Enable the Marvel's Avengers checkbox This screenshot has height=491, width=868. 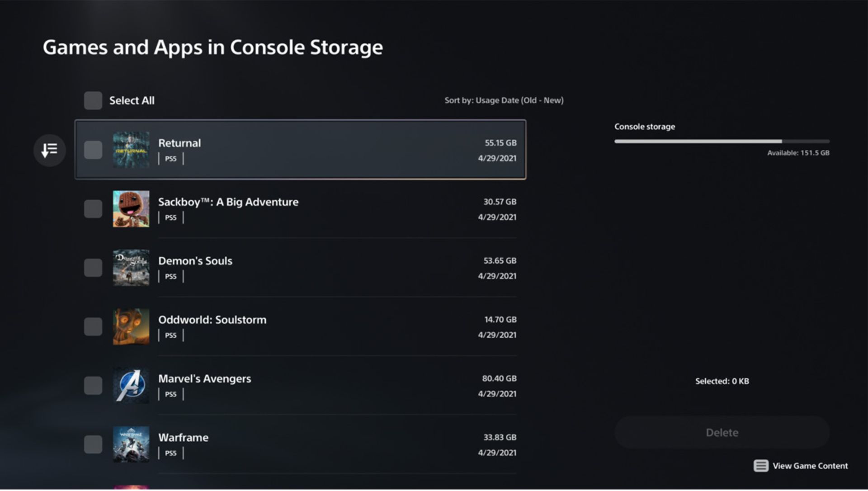pyautogui.click(x=93, y=386)
